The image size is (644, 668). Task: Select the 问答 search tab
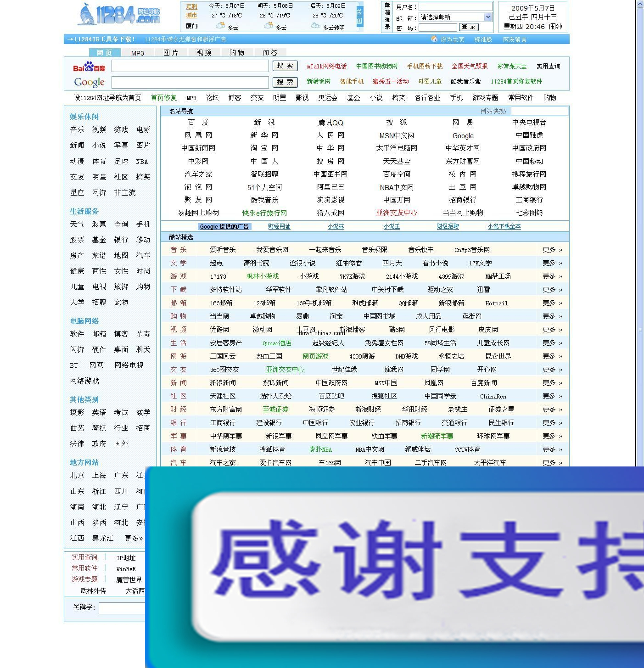coord(270,53)
